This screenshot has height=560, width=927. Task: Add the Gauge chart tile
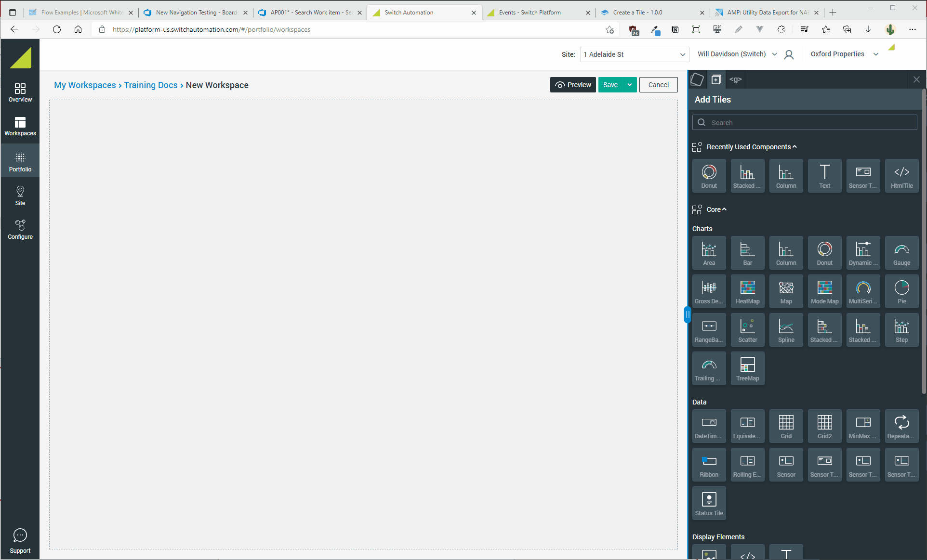tap(901, 253)
